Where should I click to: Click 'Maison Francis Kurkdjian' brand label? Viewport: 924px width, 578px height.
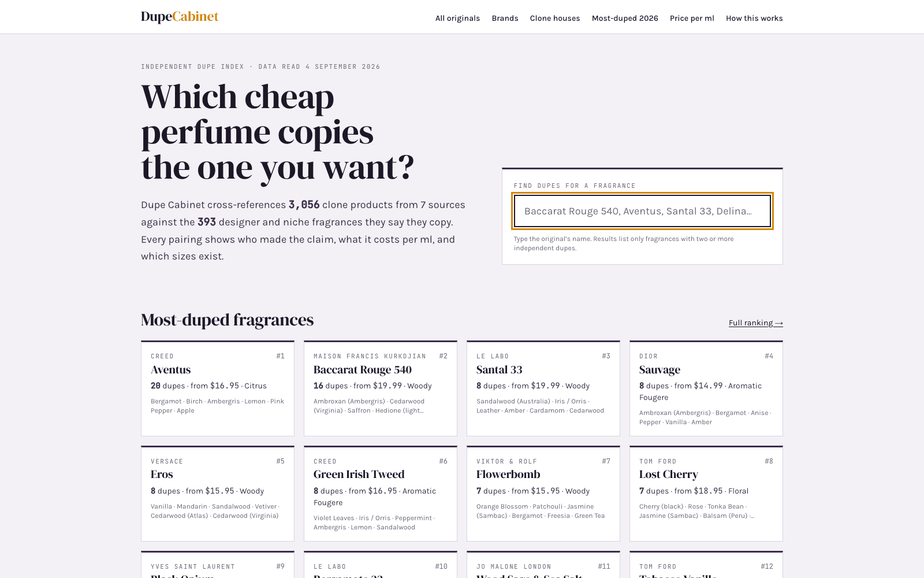point(370,356)
